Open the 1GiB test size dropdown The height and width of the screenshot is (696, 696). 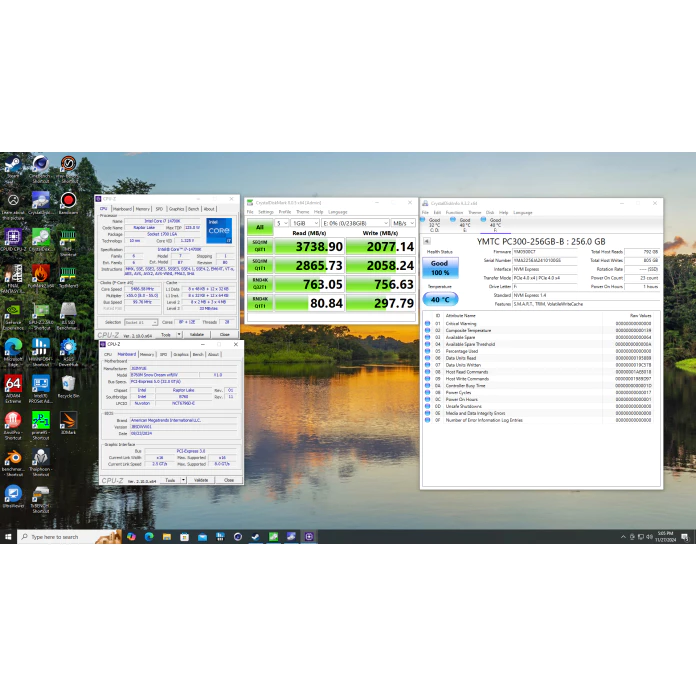point(305,223)
